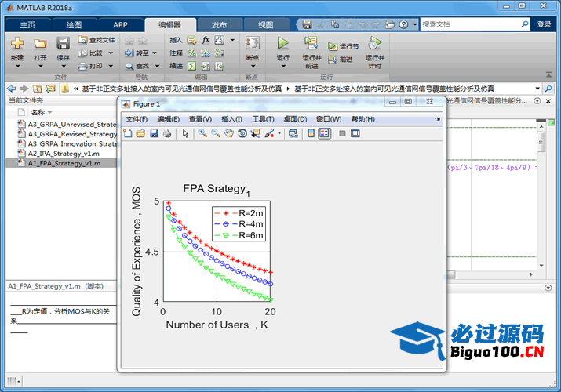This screenshot has height=392, width=561.
Task: Click the 登录 sign-in link
Action: [x=544, y=24]
